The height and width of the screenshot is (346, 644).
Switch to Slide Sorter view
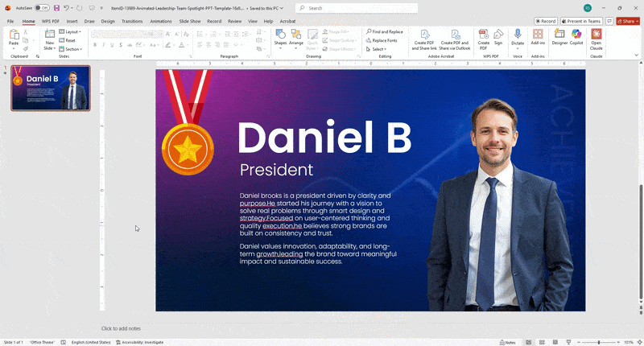(542, 342)
